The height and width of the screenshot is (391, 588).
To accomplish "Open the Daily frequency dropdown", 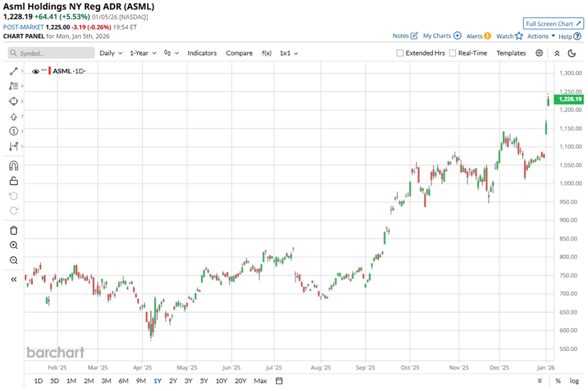I will pyautogui.click(x=111, y=53).
